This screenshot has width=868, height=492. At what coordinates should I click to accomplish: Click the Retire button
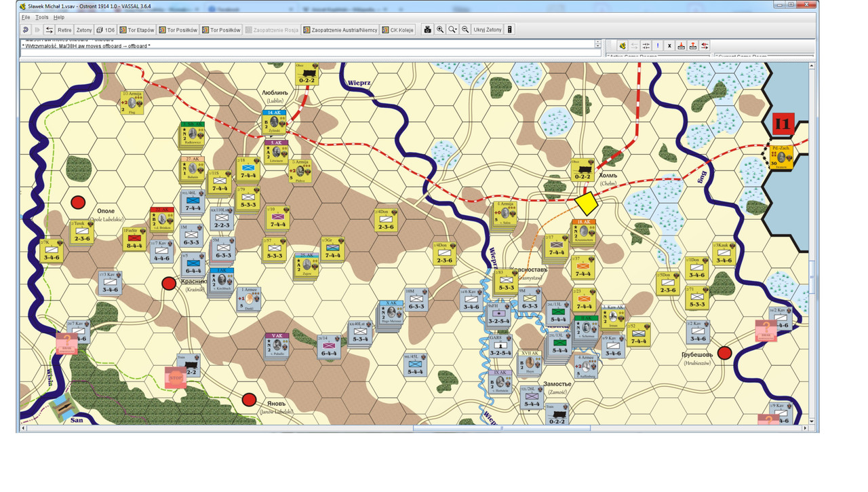pyautogui.click(x=64, y=30)
